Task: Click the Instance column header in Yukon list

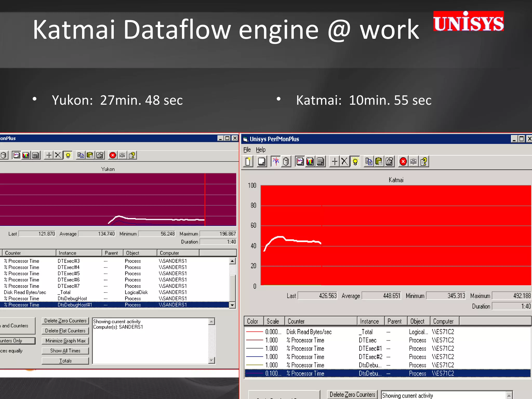Action: tap(79, 253)
